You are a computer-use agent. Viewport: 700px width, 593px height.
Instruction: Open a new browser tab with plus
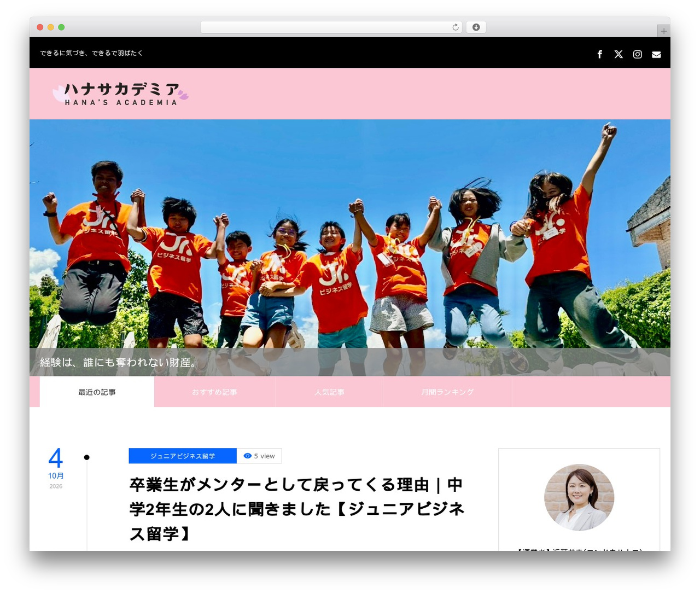[x=663, y=31]
